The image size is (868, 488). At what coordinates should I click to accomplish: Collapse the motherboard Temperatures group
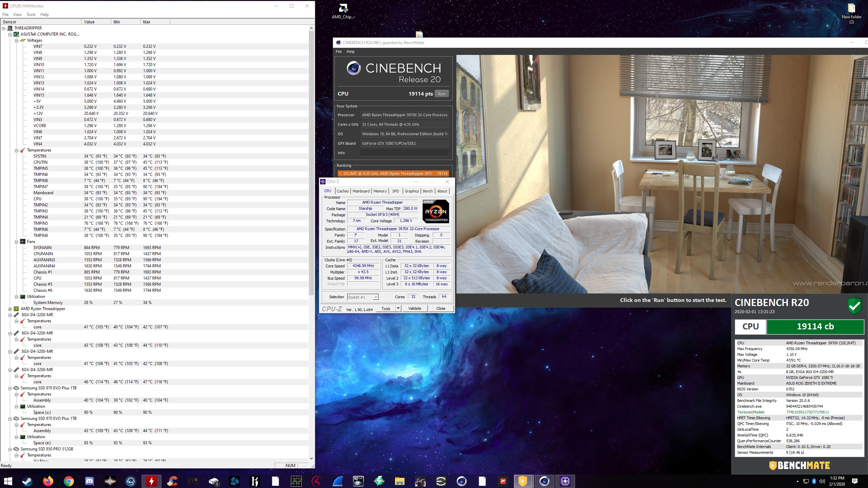pos(16,150)
